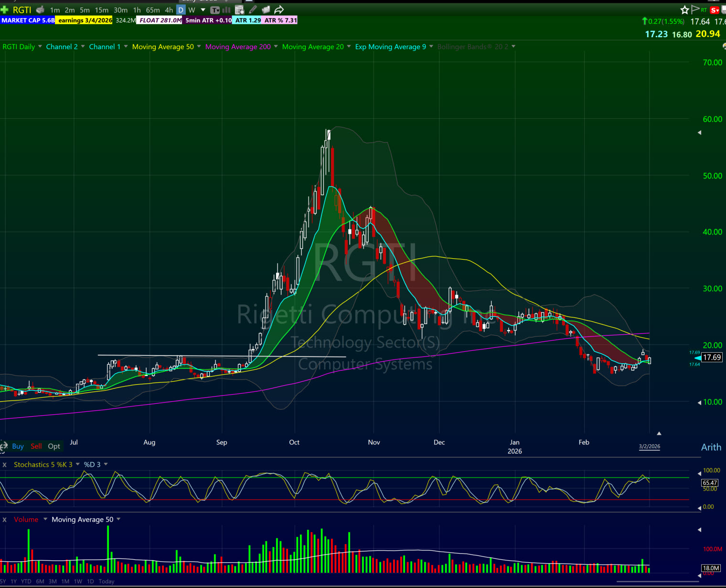Viewport: 726px width, 588px height.
Task: Open the red S dropdown icon
Action: click(715, 10)
